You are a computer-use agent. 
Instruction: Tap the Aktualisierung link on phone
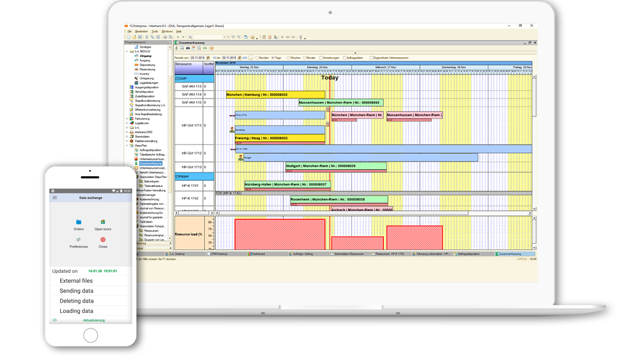(x=94, y=320)
